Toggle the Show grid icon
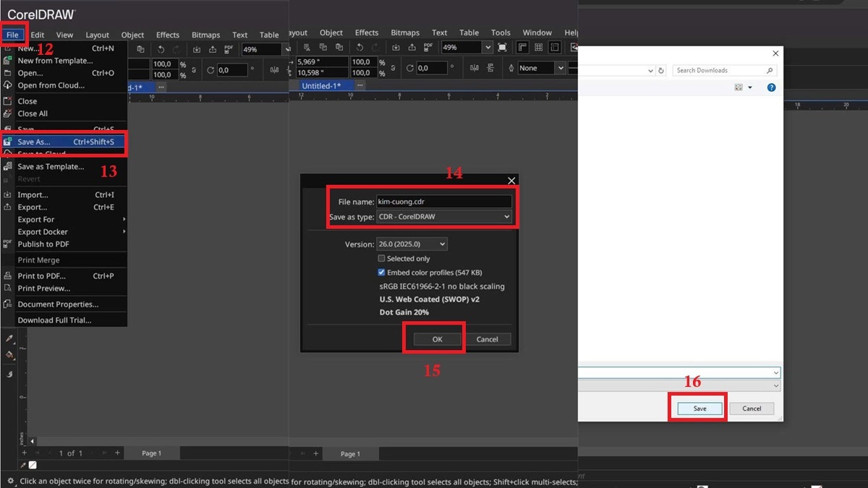Screen dimensions: 868x488 (538, 47)
